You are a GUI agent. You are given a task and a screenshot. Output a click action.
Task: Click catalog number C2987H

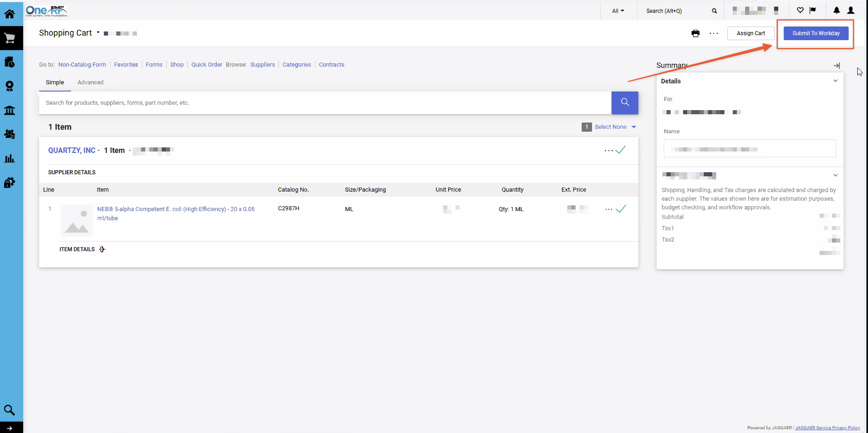(x=288, y=208)
